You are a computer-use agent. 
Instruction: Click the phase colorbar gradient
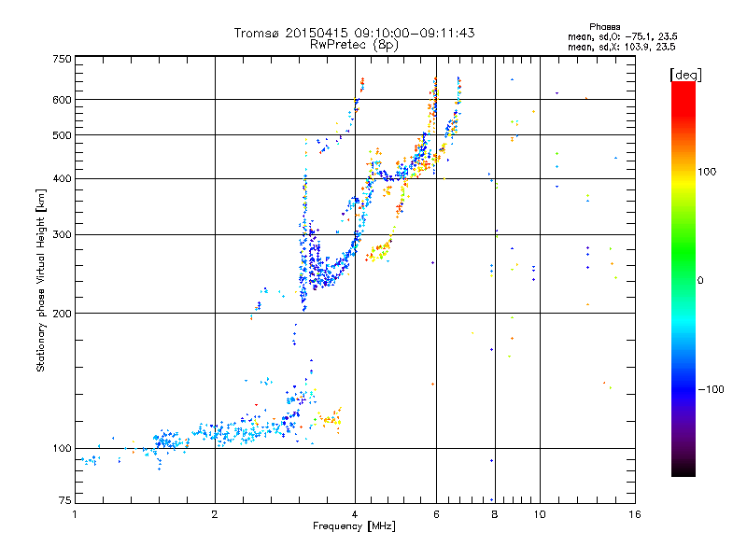point(684,279)
